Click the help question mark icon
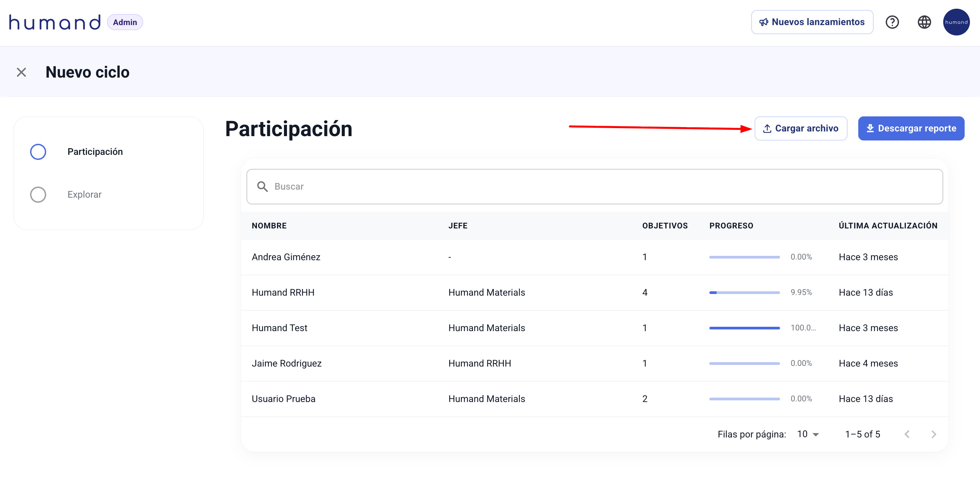 coord(892,22)
